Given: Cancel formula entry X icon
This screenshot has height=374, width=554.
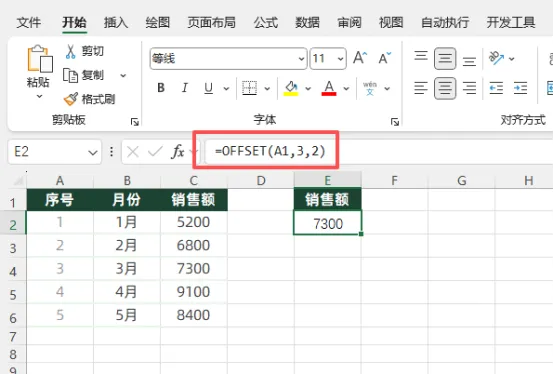Looking at the screenshot, I should (133, 152).
